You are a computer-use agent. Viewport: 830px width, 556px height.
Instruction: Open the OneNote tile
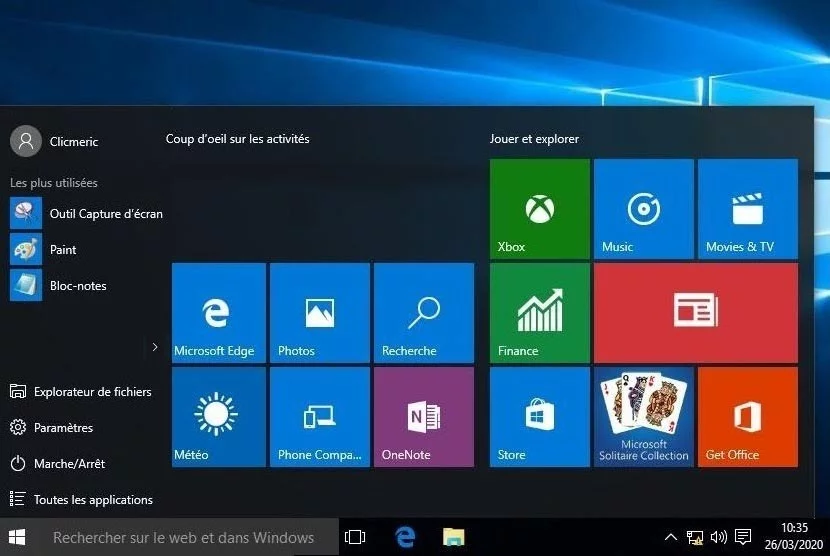pyautogui.click(x=424, y=417)
